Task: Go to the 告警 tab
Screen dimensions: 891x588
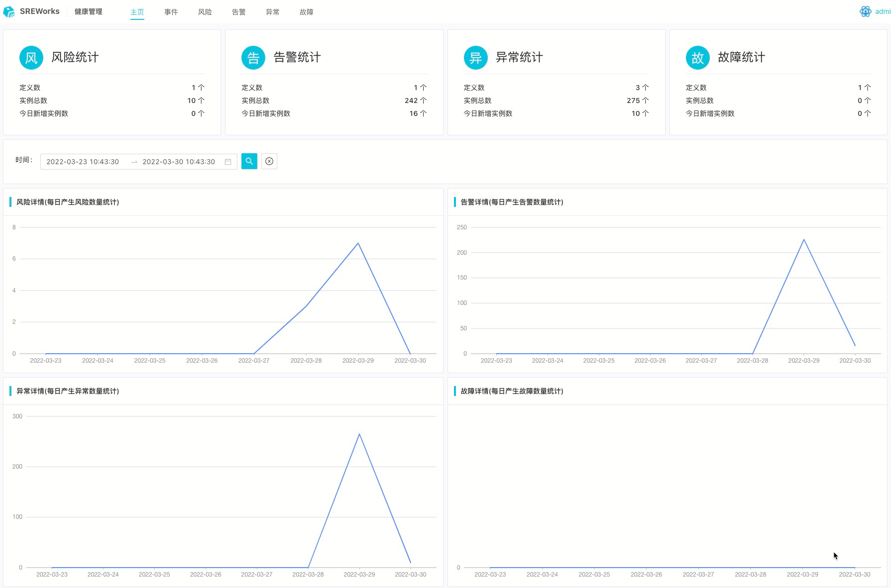Action: click(x=238, y=12)
